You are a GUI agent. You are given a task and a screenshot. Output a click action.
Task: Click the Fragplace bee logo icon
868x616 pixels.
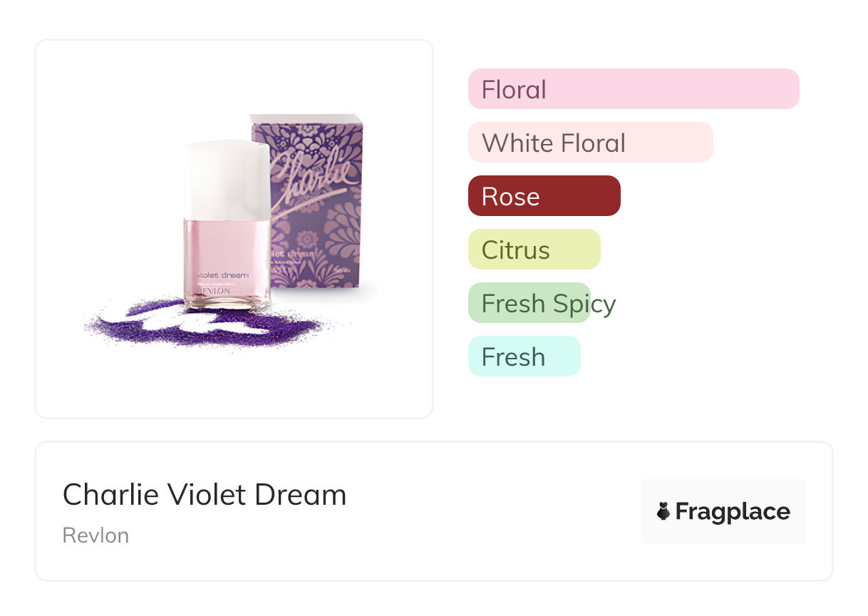click(664, 511)
